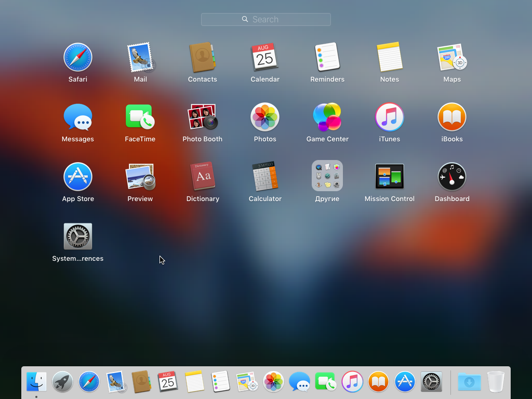Open Notes from the Dock
Image resolution: width=532 pixels, height=399 pixels.
194,382
